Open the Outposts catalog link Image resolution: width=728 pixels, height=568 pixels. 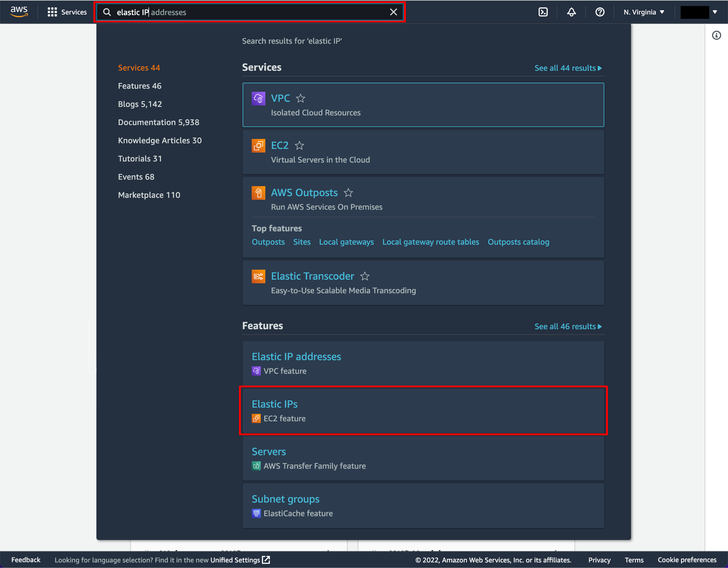click(518, 242)
